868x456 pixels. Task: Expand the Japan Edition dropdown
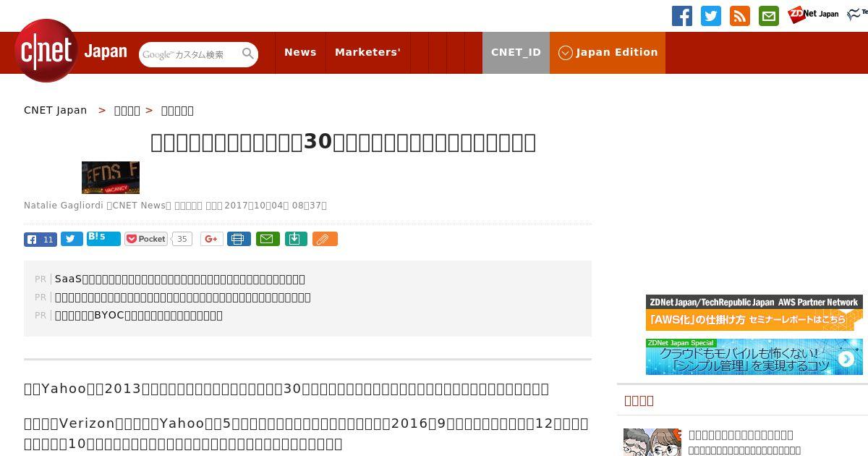pyautogui.click(x=608, y=52)
